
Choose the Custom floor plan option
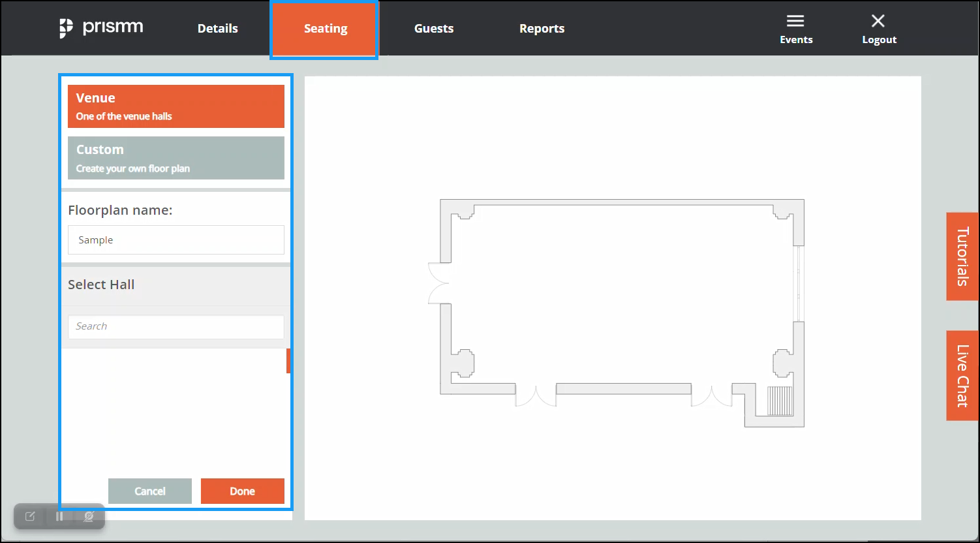pyautogui.click(x=176, y=158)
